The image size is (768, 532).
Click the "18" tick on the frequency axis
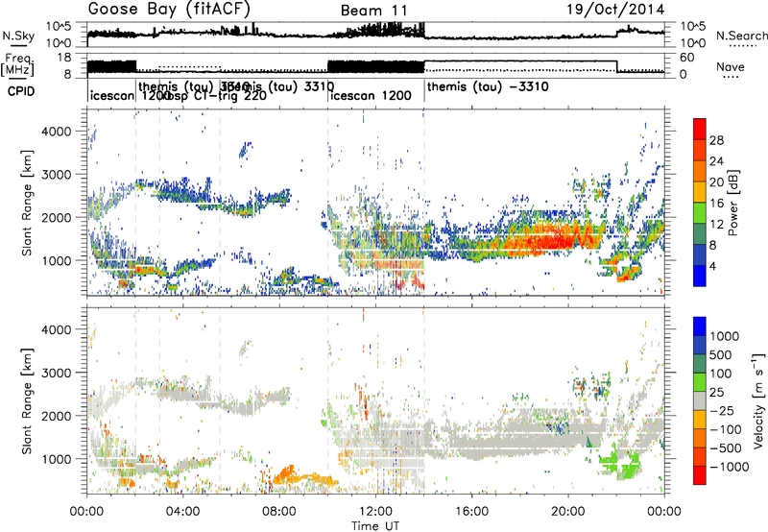(64, 58)
